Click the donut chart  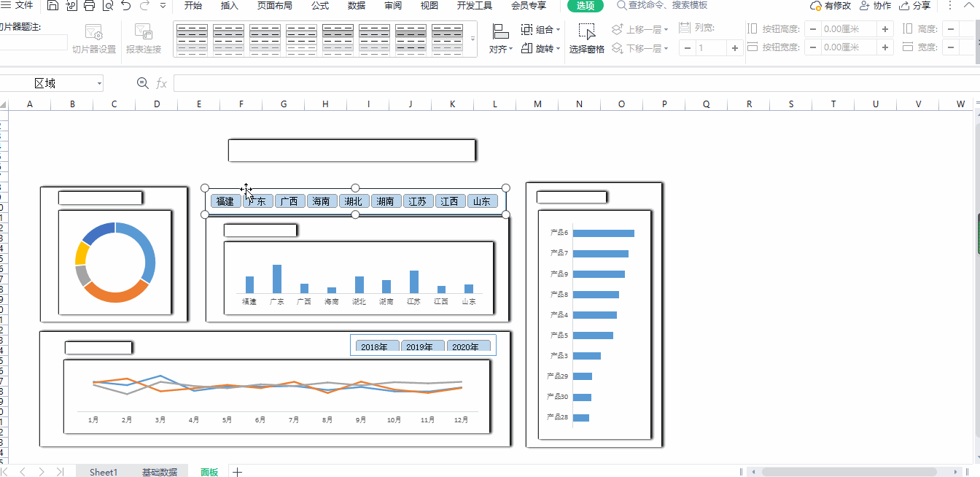pyautogui.click(x=115, y=263)
